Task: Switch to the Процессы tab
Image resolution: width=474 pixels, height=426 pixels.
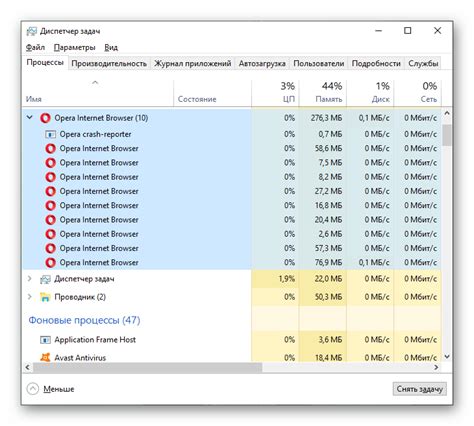Action: [x=45, y=62]
